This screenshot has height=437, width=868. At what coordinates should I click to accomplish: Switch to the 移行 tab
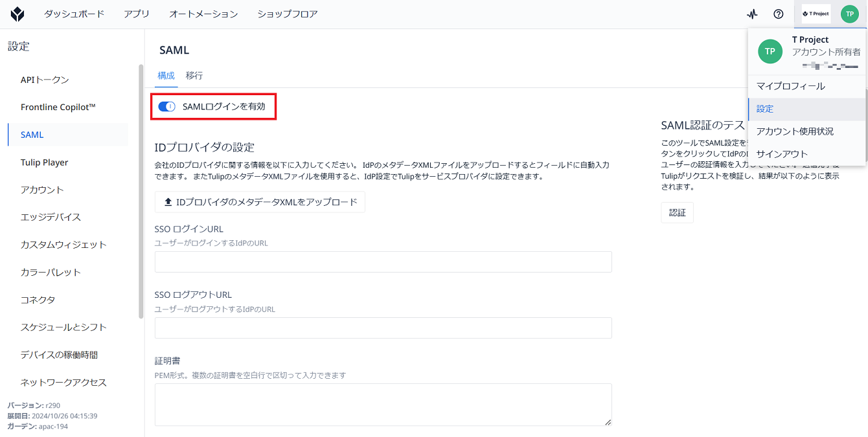pyautogui.click(x=194, y=75)
